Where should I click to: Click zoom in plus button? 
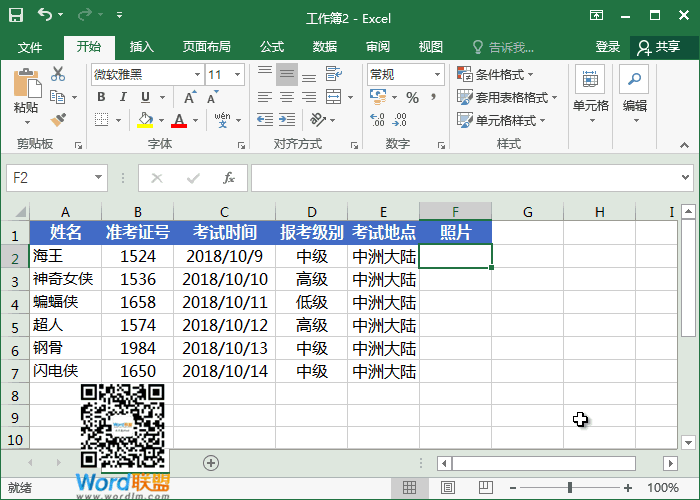point(628,488)
